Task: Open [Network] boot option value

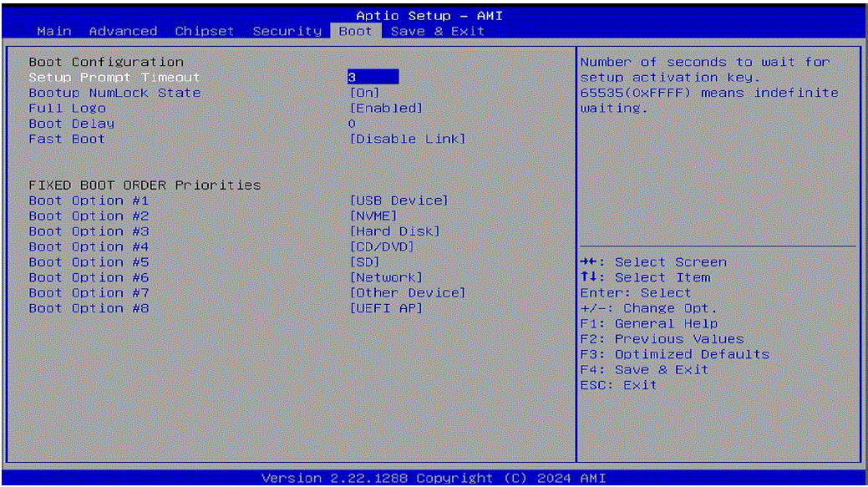Action: 386,277
